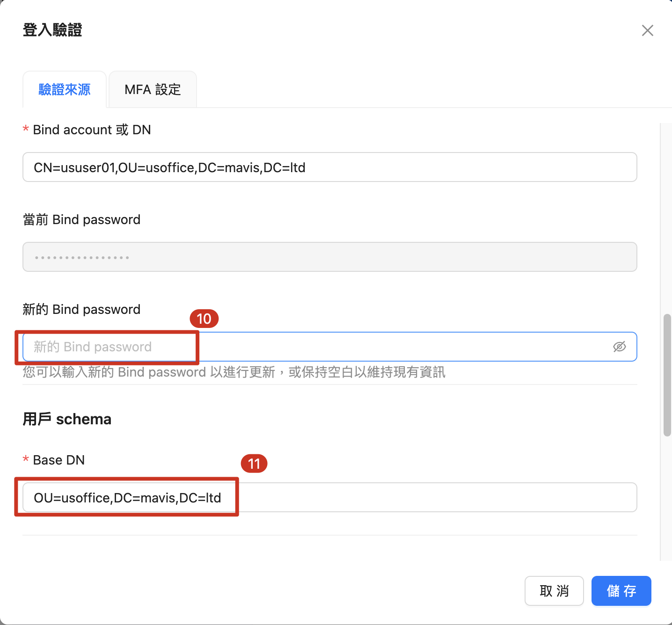Toggle password visibility eye icon
Viewport: 672px width, 625px height.
pyautogui.click(x=619, y=347)
